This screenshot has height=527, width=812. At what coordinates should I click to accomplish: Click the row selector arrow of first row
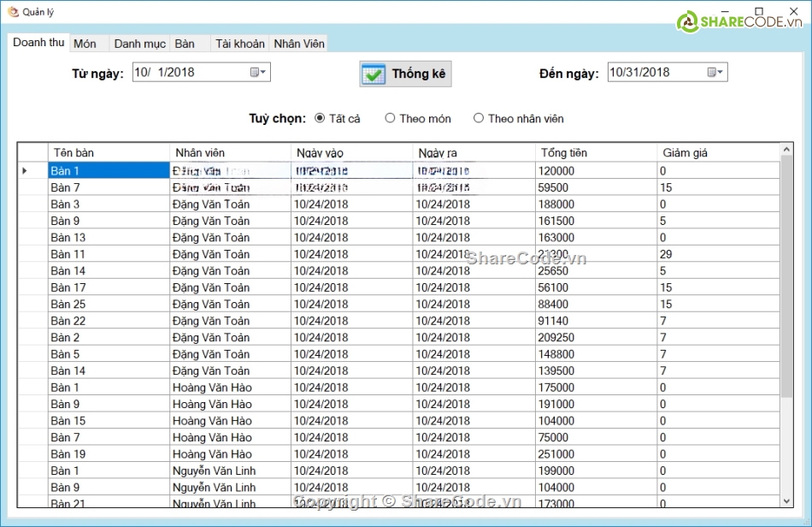click(x=32, y=170)
